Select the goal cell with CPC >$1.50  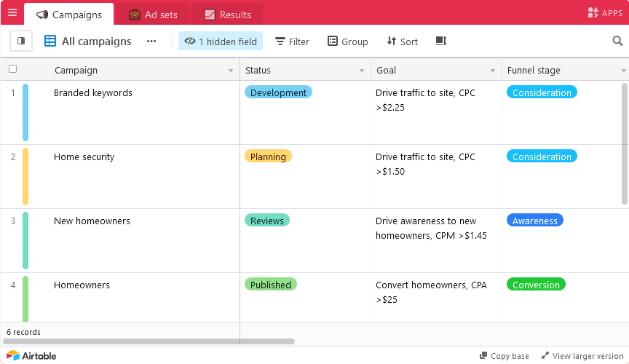click(437, 177)
